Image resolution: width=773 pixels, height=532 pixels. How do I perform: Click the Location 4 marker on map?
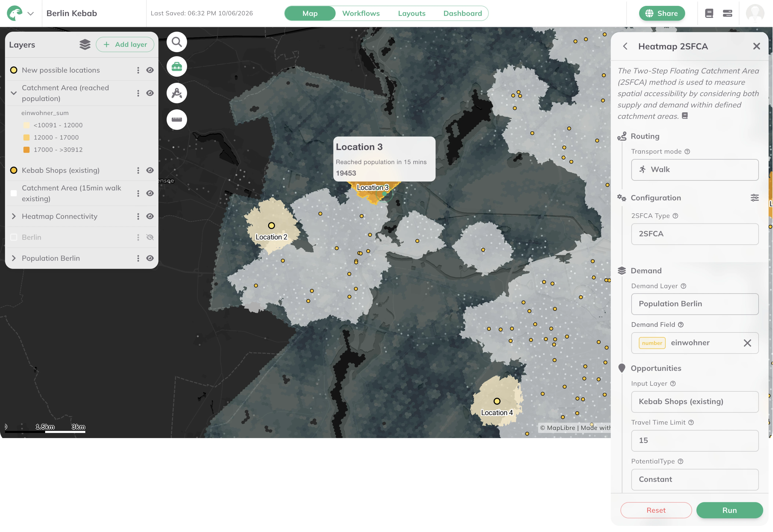click(497, 402)
